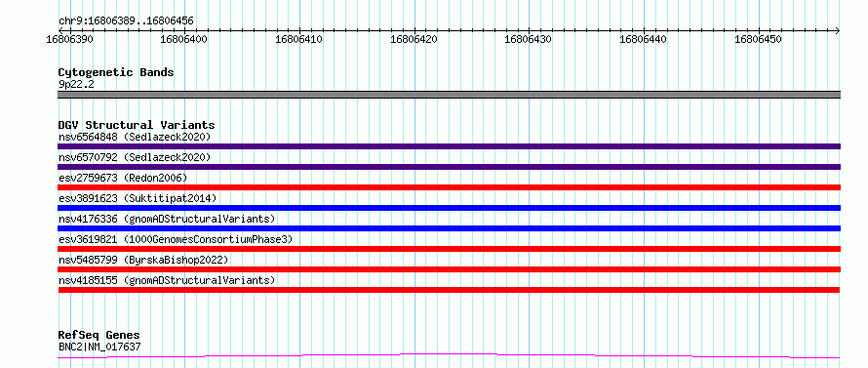Click the gray 9p22.2 cytogenetic band bar
868x368 pixels.
click(x=449, y=95)
